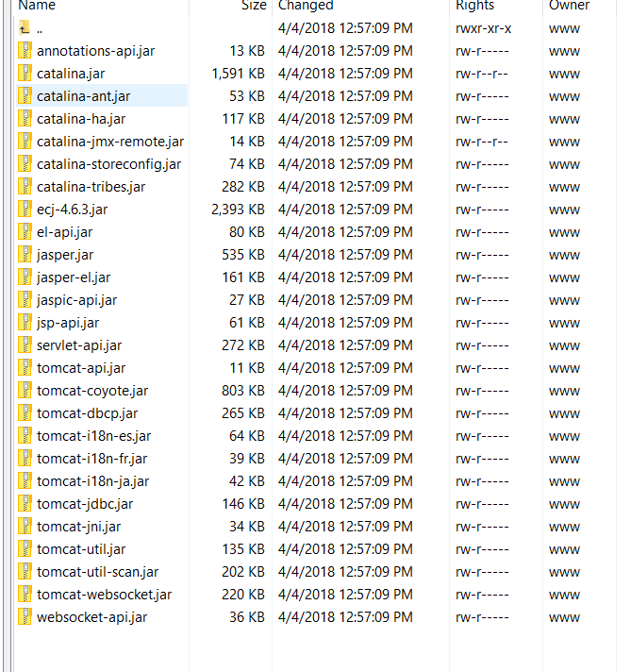Image resolution: width=631 pixels, height=672 pixels.
Task: Click the tomcat-i18n-ja.jar archive icon
Action: 25,480
